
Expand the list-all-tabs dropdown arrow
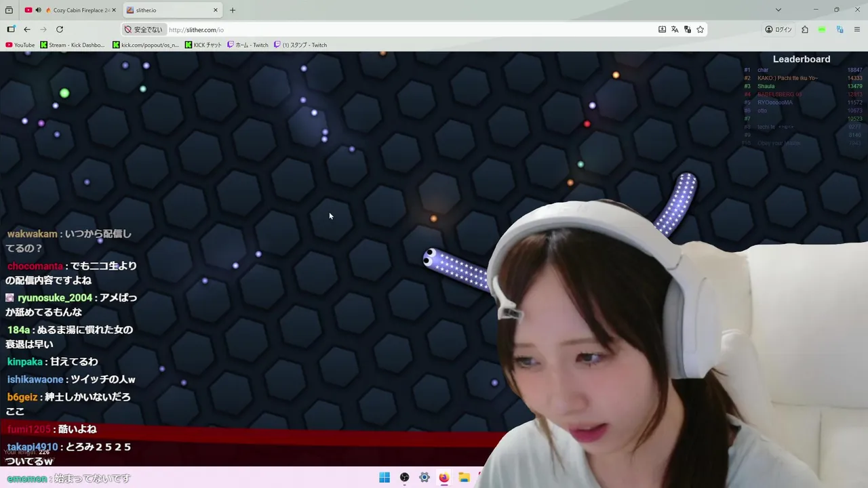point(778,10)
